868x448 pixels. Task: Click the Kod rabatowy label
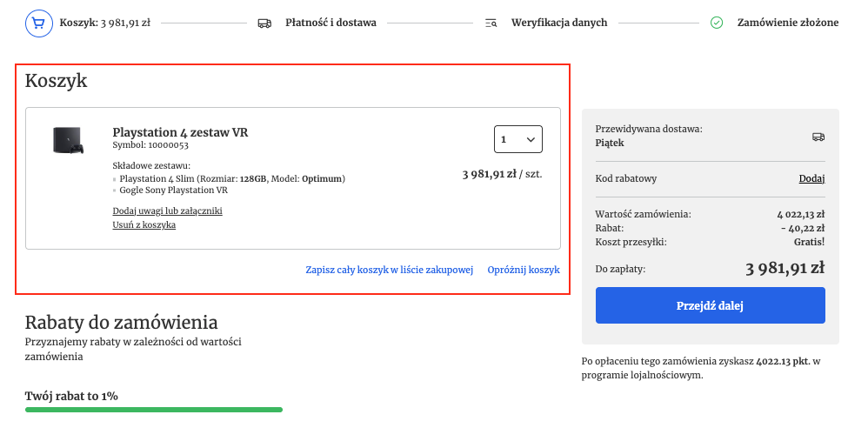625,178
